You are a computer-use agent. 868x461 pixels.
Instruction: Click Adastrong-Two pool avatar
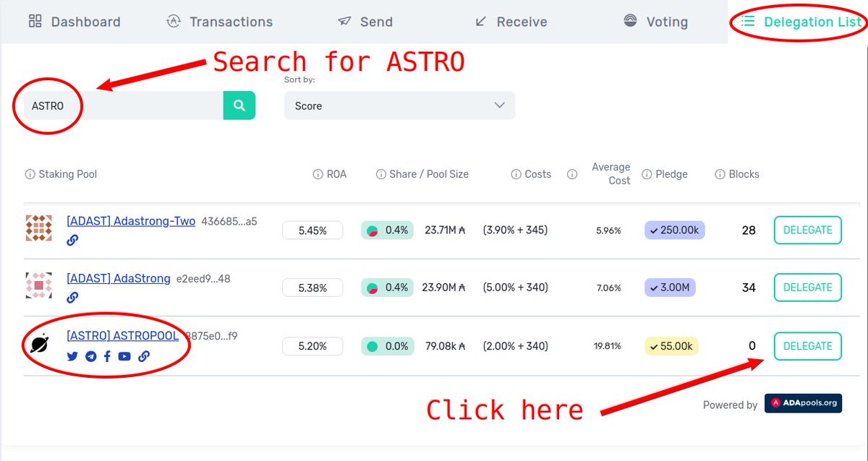click(38, 228)
